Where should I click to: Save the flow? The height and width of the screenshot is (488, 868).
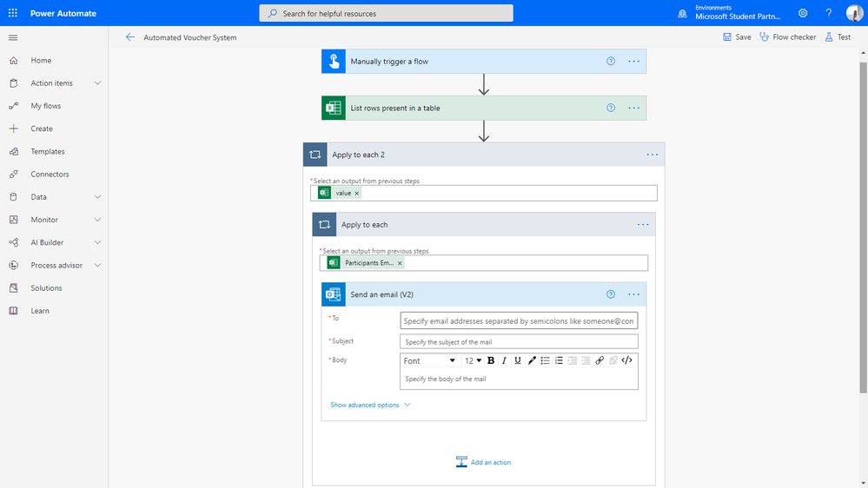point(737,37)
